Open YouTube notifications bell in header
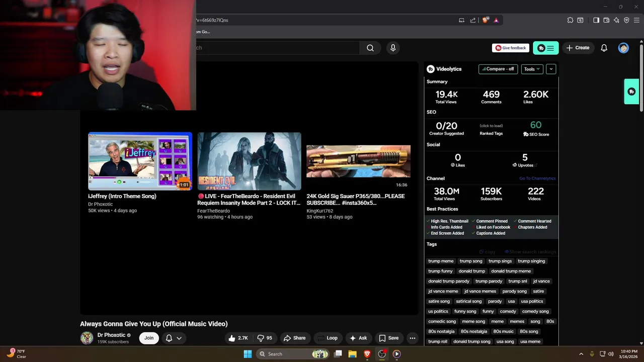Image resolution: width=644 pixels, height=362 pixels. (x=604, y=48)
